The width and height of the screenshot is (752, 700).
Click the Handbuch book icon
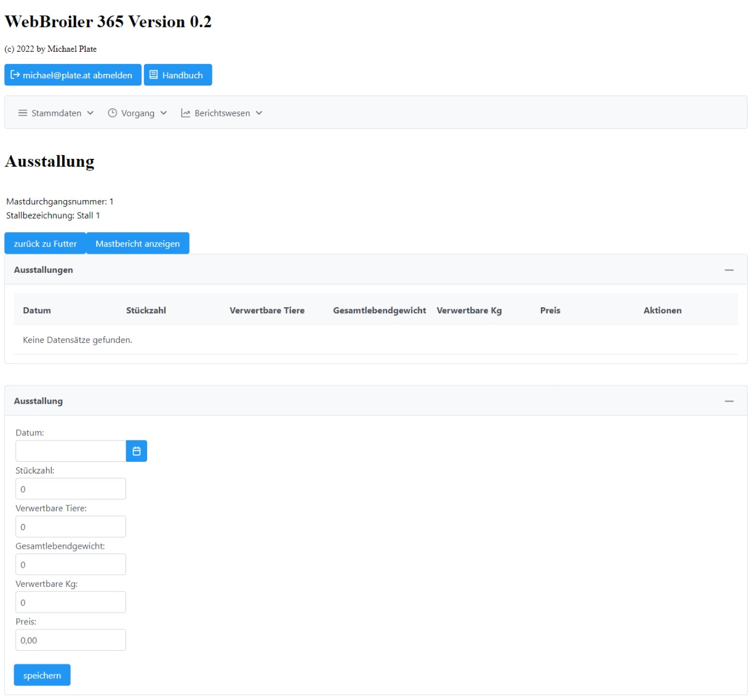[154, 75]
